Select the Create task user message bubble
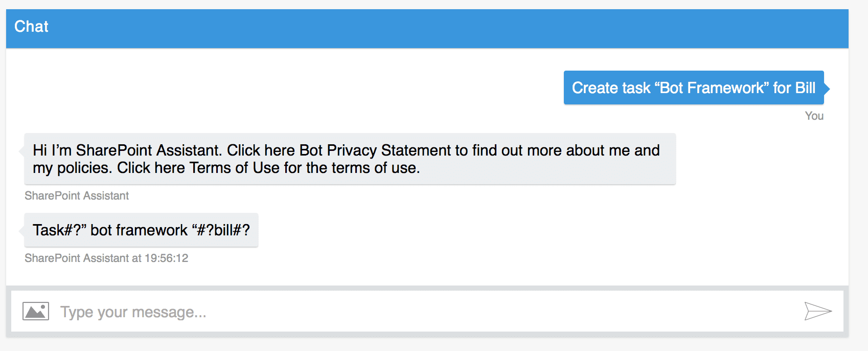Image resolution: width=868 pixels, height=351 pixels. click(693, 88)
